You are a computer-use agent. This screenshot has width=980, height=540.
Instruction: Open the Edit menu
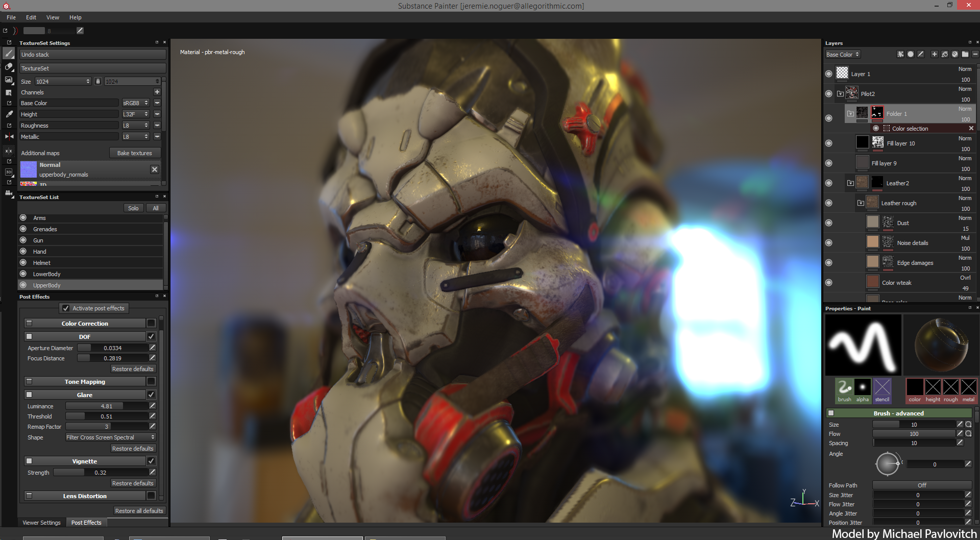[x=31, y=17]
